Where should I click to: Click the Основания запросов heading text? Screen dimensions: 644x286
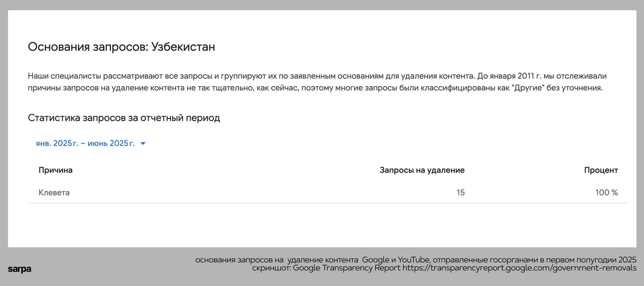[x=88, y=47]
